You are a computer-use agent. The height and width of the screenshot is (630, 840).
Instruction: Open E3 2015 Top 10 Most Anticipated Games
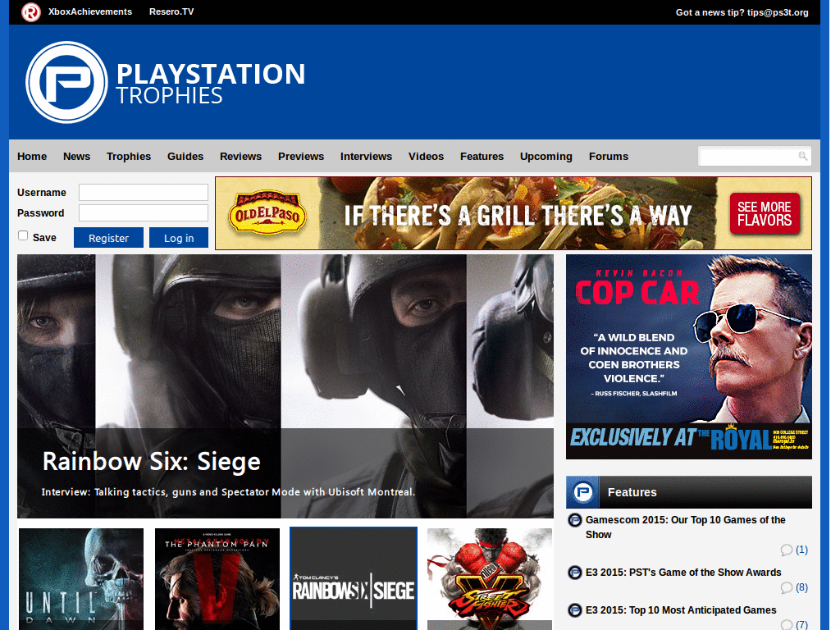click(x=681, y=610)
